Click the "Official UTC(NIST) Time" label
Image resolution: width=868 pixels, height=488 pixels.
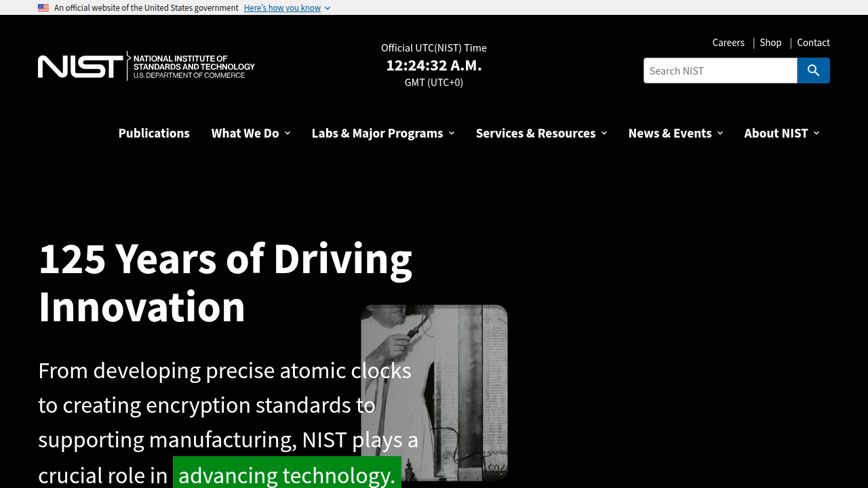click(x=434, y=47)
